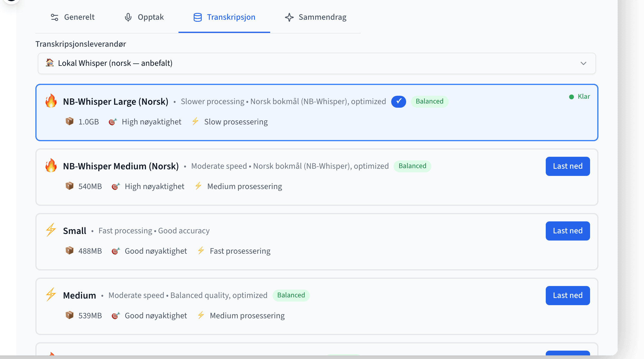Click the Balanced badge on NB-Whisper Medium
This screenshot has width=644, height=359.
(x=412, y=166)
